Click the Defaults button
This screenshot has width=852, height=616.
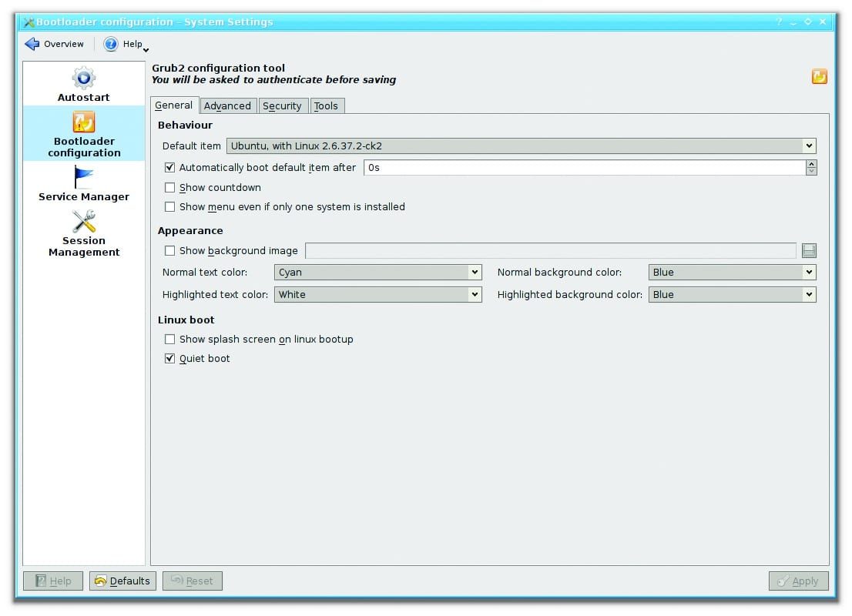click(x=122, y=581)
